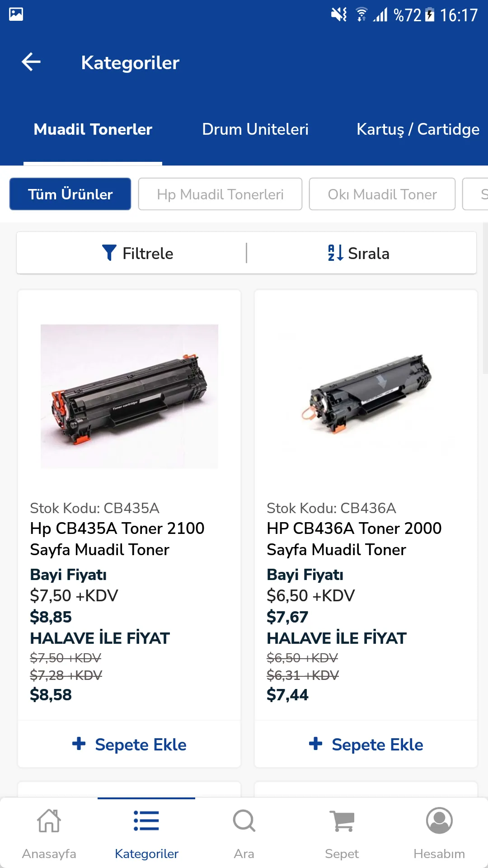Image resolution: width=488 pixels, height=868 pixels.
Task: Open the Sepet cart icon
Action: (x=342, y=821)
